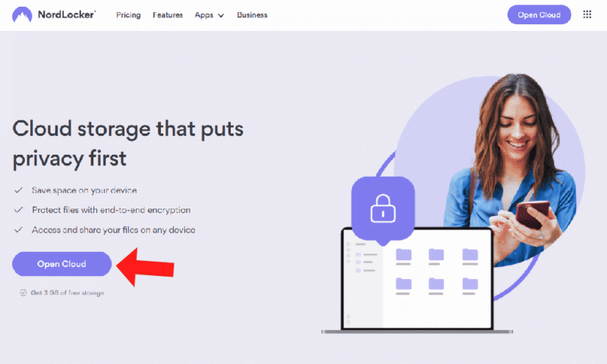Open the Apps menu
This screenshot has width=607, height=364.
pos(204,14)
